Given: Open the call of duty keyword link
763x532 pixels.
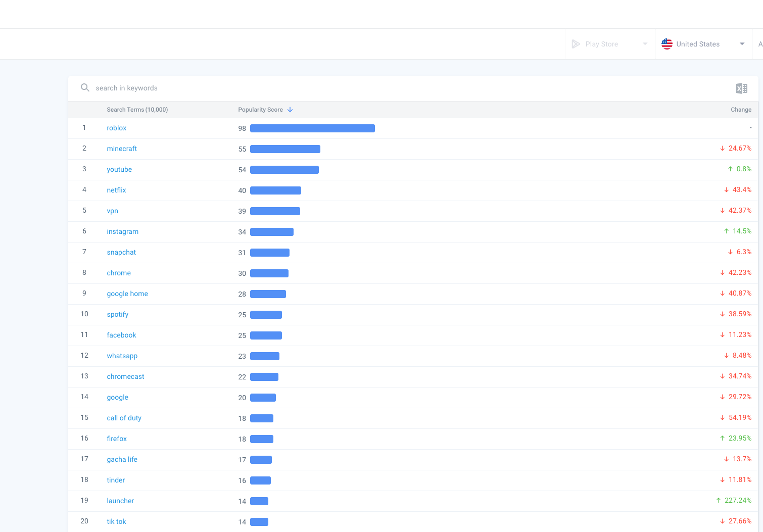Looking at the screenshot, I should click(x=124, y=418).
